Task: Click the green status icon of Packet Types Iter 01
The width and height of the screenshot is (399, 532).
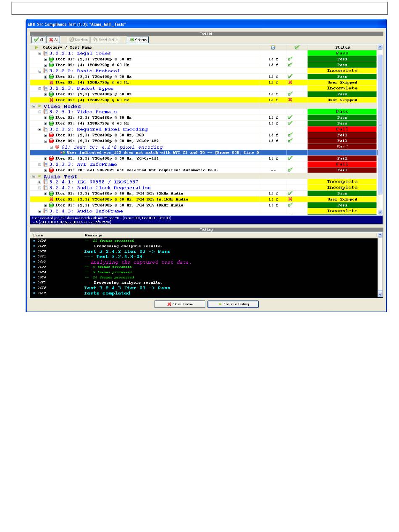Action: point(51,94)
